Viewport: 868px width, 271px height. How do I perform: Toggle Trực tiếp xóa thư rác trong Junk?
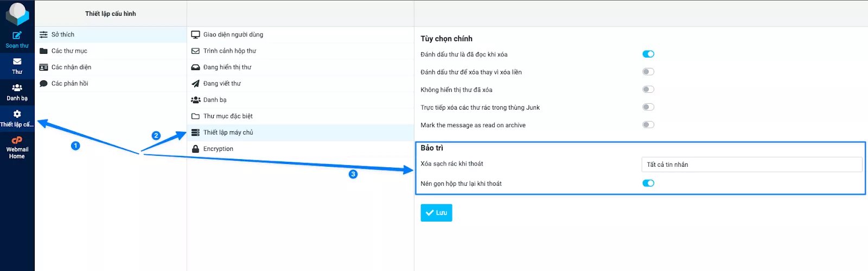648,108
